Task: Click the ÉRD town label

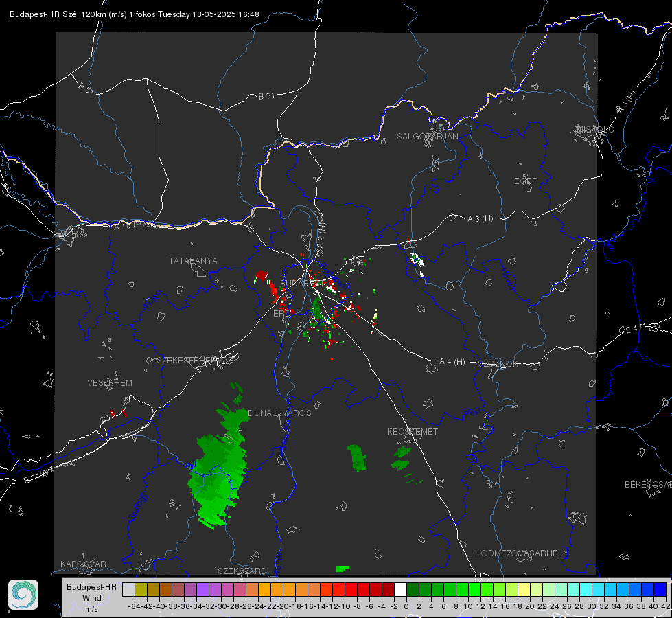Action: coord(281,314)
